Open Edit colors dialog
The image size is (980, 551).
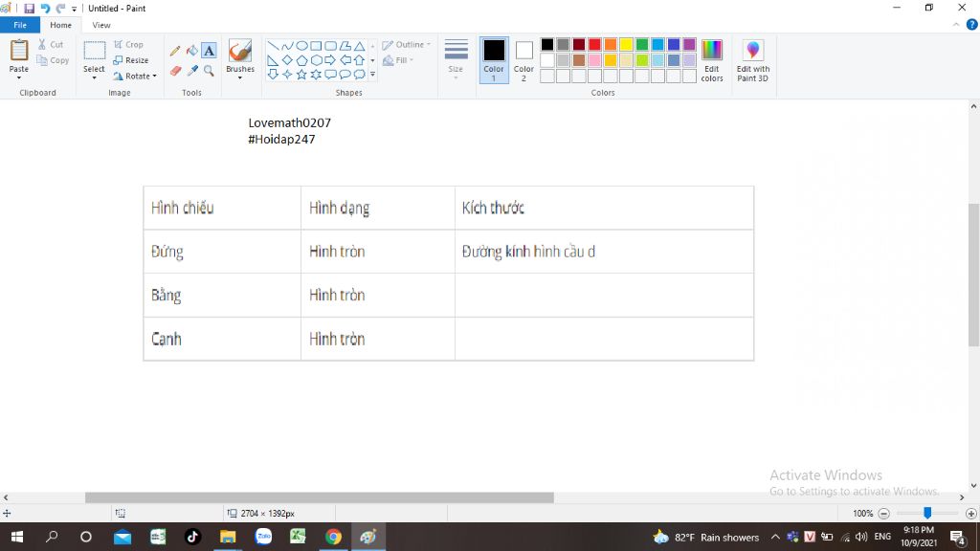point(712,60)
